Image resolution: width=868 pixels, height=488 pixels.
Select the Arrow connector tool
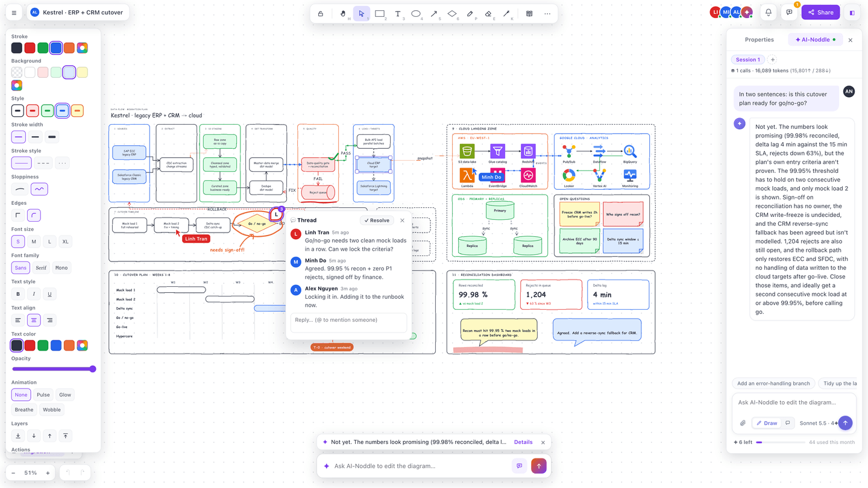pos(434,13)
